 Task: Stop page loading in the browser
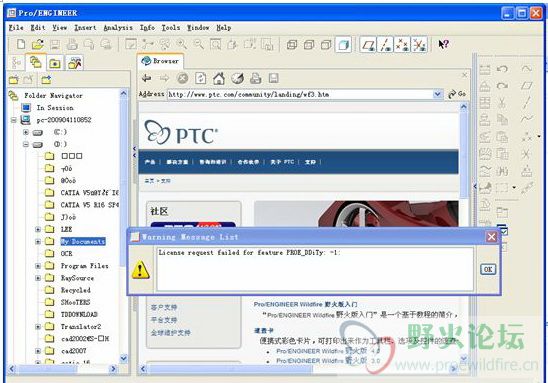coord(182,78)
